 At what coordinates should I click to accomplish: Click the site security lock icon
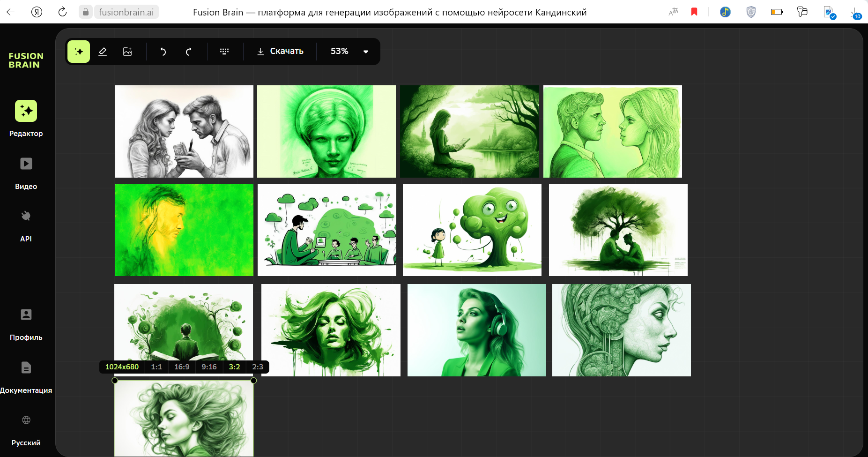coord(85,12)
